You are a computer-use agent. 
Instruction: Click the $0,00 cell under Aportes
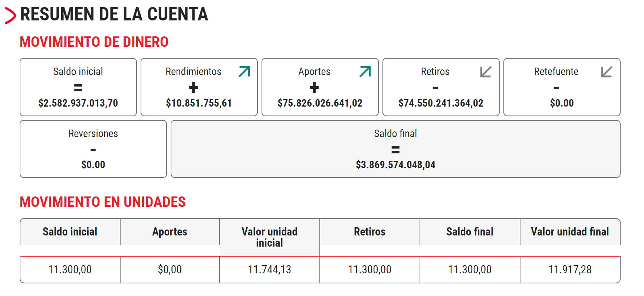tap(170, 269)
